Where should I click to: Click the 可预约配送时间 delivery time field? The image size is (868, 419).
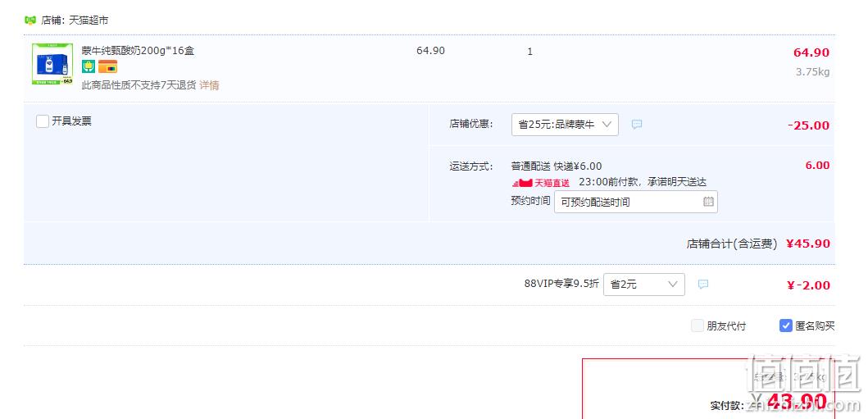pyautogui.click(x=635, y=202)
